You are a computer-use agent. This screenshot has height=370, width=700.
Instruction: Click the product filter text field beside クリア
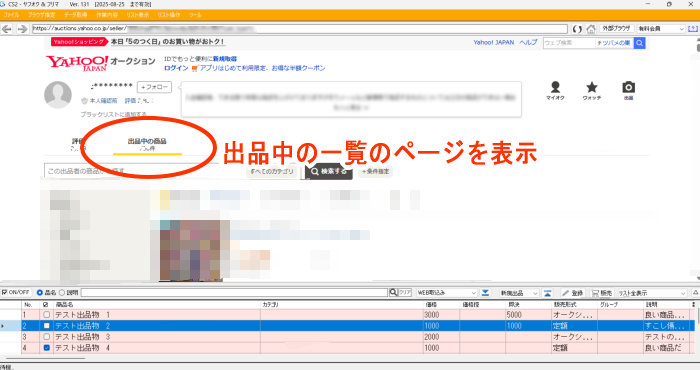(234, 293)
